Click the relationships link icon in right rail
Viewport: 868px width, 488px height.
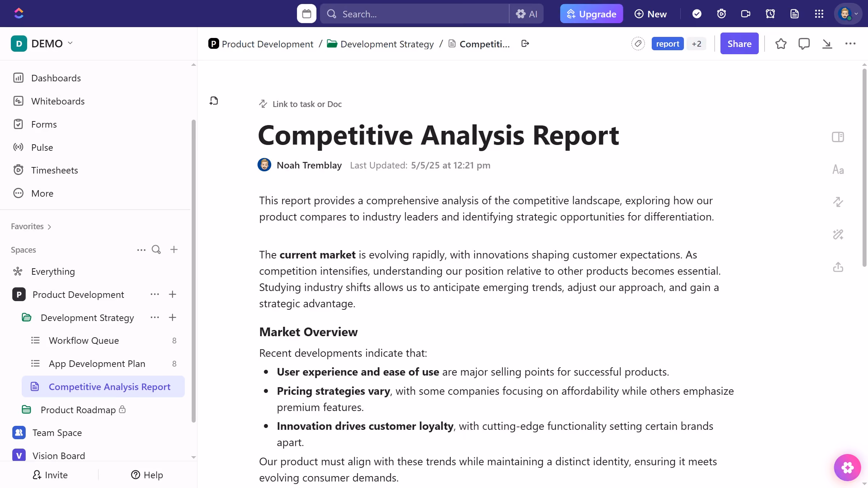click(838, 202)
